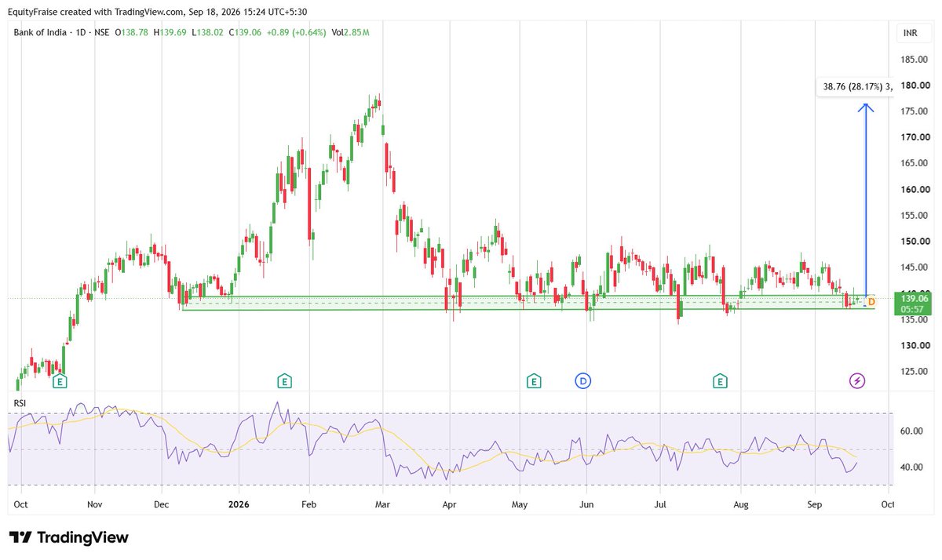This screenshot has width=942, height=560.
Task: Click the 05:57 countdown under the price tag
Action: (x=915, y=309)
